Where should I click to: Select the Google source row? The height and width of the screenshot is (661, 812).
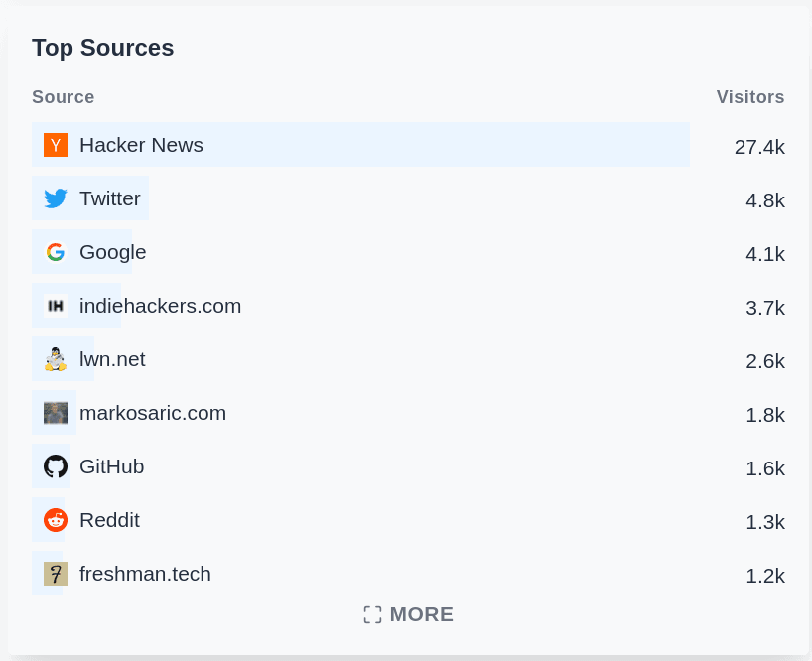tap(112, 251)
